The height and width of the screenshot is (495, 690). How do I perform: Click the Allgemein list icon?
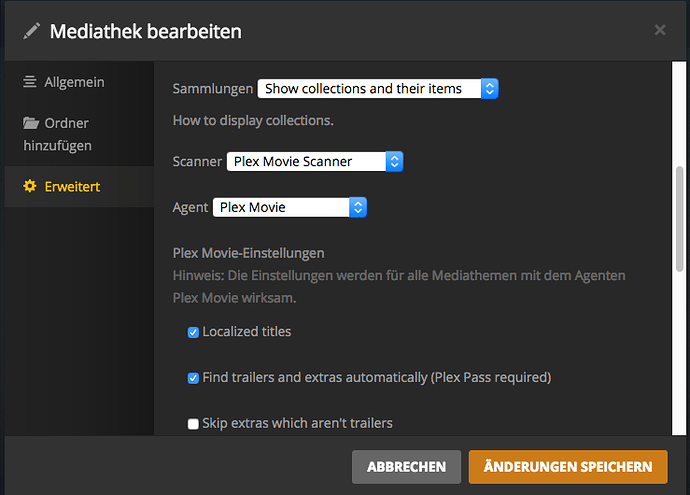(30, 82)
